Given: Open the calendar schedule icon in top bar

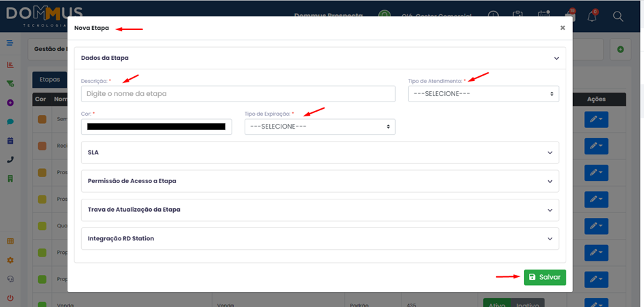Looking at the screenshot, I should pos(545,14).
